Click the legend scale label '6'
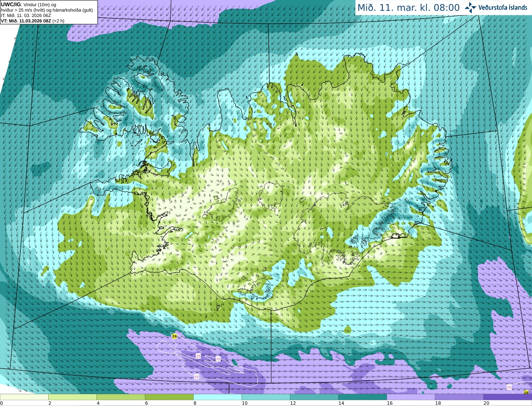 coord(147,403)
